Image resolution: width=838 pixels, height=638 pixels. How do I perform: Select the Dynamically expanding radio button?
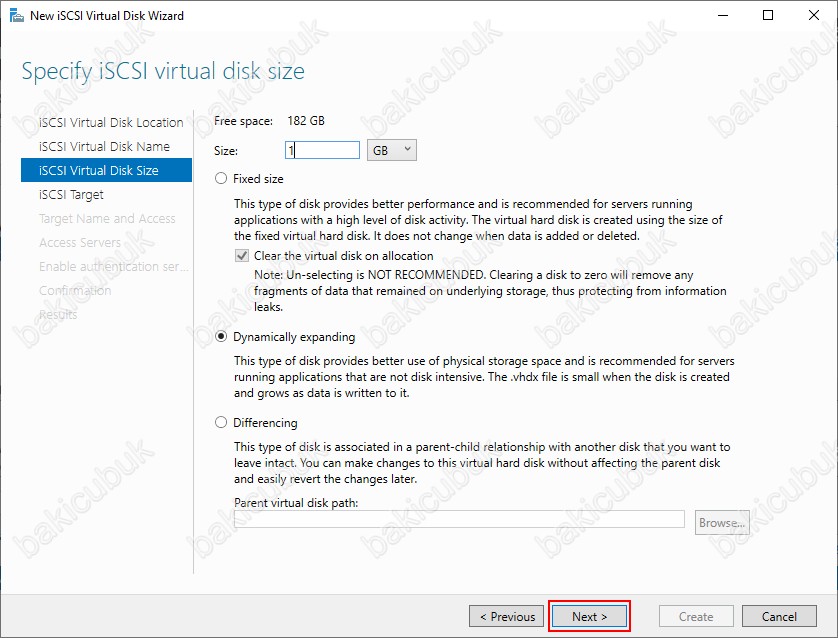221,337
